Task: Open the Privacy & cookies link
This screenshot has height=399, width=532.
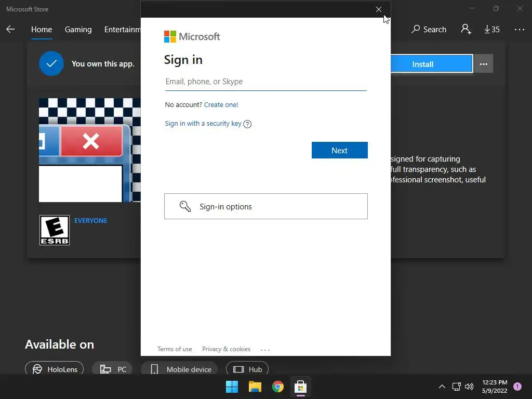Action: click(x=226, y=349)
